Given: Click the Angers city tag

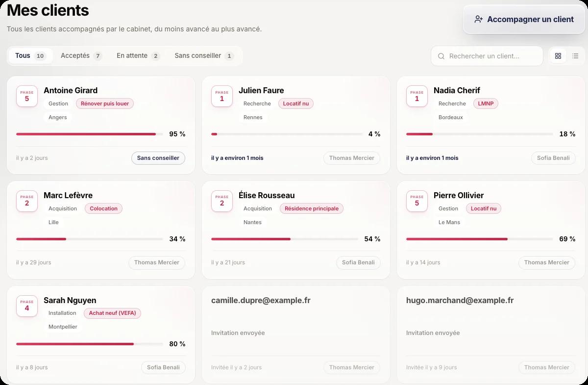Looking at the screenshot, I should click(58, 117).
